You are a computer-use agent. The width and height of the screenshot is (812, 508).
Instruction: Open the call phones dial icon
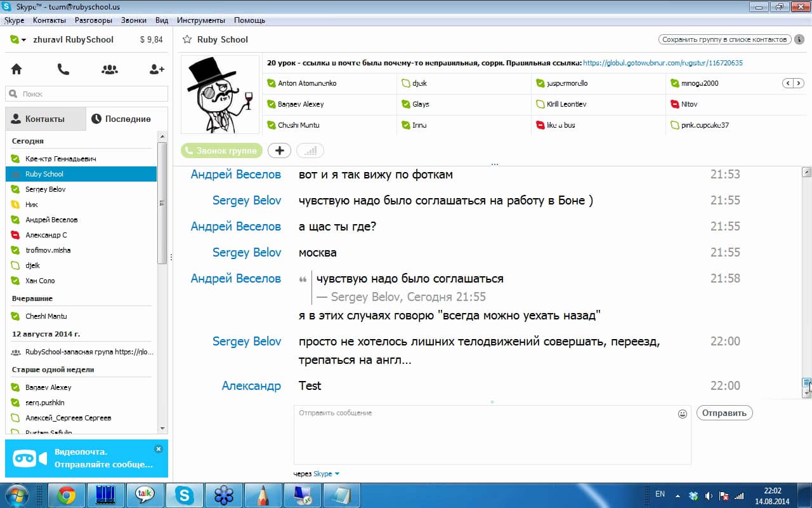63,69
